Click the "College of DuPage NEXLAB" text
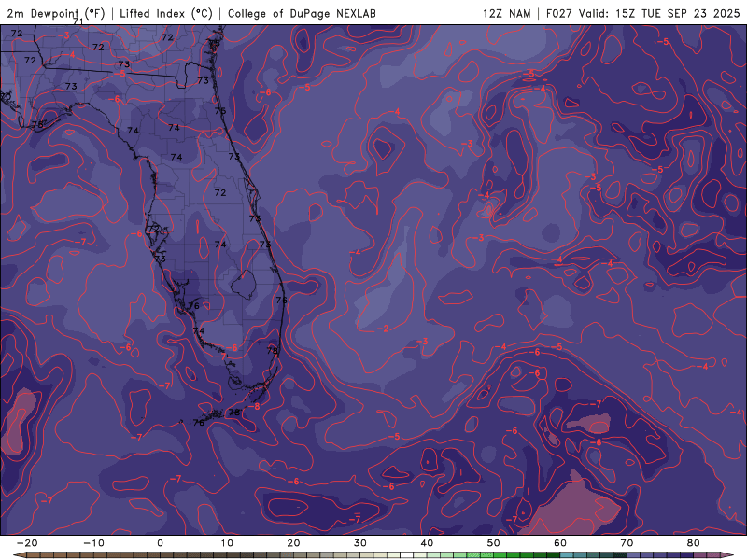The height and width of the screenshot is (560, 747). 302,13
